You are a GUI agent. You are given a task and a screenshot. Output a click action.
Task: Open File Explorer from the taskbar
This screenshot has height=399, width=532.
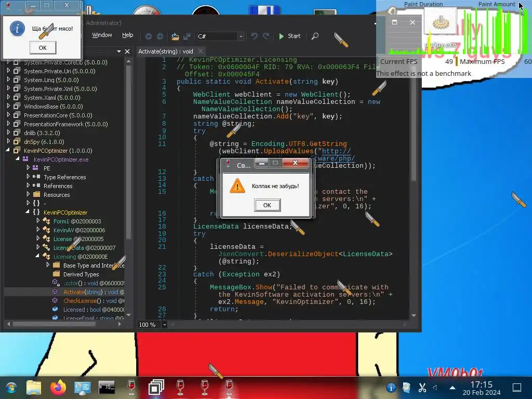(x=34, y=388)
